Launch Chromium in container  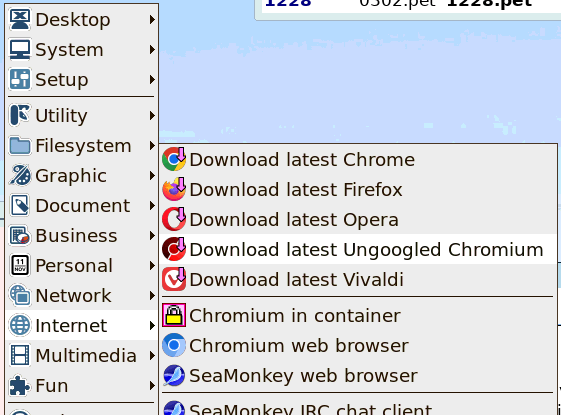358,316
